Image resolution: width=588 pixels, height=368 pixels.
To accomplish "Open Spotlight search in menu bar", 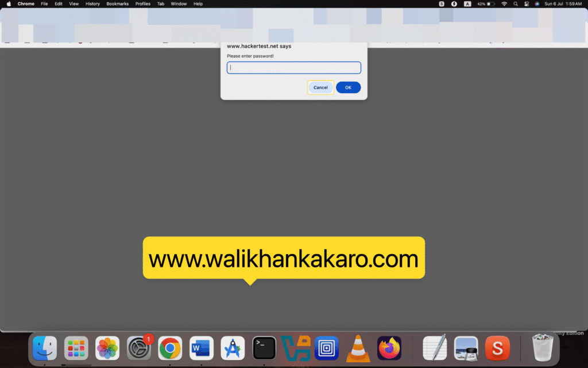I will tap(516, 4).
